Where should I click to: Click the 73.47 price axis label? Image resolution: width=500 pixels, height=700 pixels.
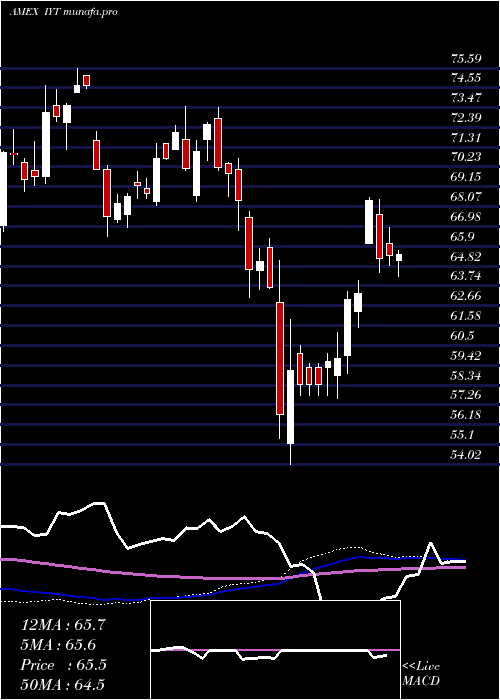tap(466, 98)
